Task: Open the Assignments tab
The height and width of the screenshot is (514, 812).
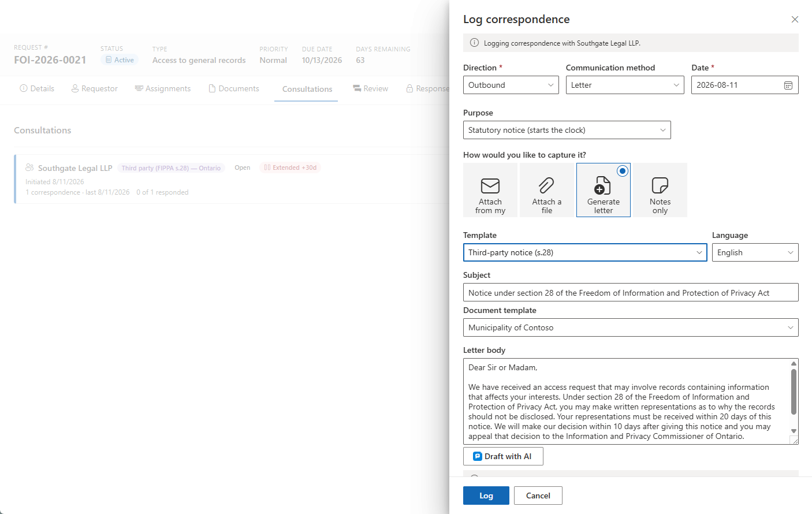Action: tap(163, 88)
